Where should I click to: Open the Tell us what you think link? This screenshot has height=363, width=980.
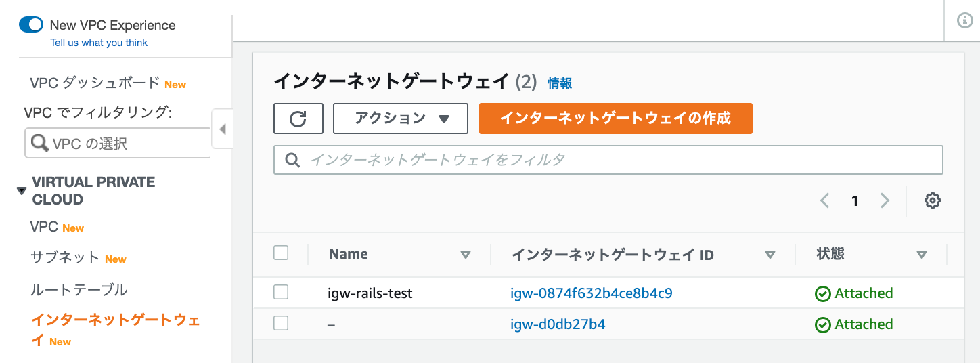click(99, 43)
